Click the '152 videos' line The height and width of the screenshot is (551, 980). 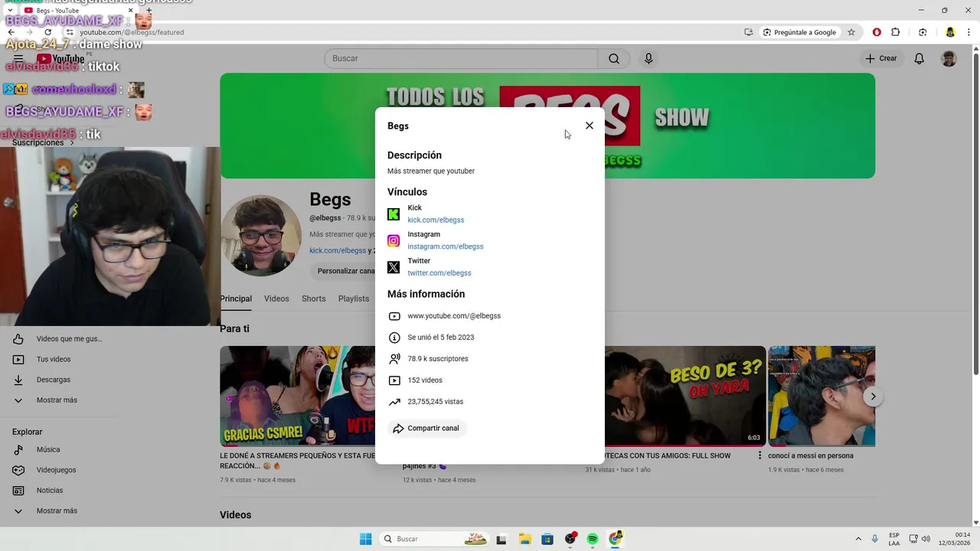[x=425, y=380]
